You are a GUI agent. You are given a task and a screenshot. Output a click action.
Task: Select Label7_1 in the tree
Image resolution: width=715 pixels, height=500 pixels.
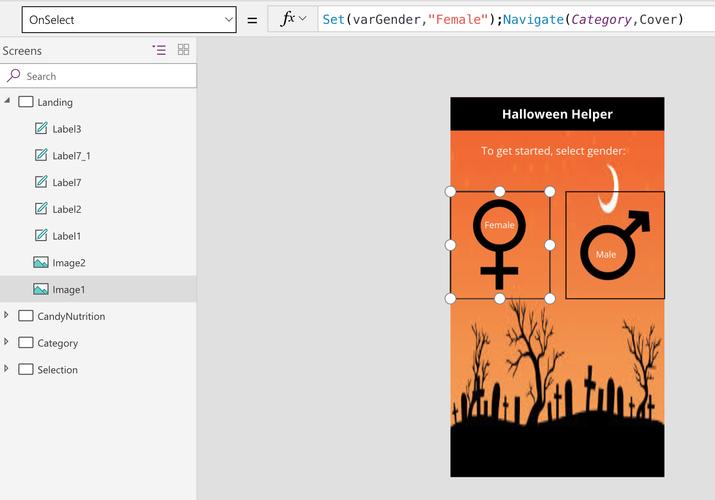click(71, 156)
